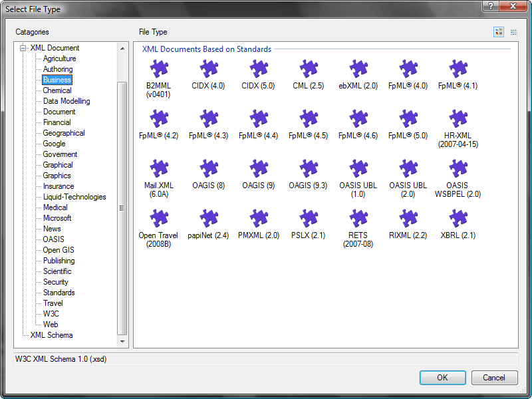This screenshot has height=399, width=532.
Task: Select the OAGIS (8) icon
Action: tap(208, 169)
